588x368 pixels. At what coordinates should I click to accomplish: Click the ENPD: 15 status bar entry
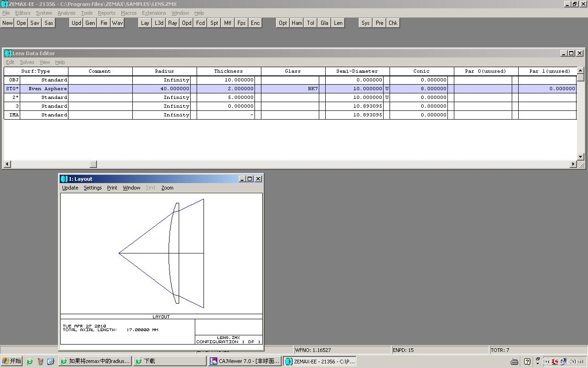440,350
